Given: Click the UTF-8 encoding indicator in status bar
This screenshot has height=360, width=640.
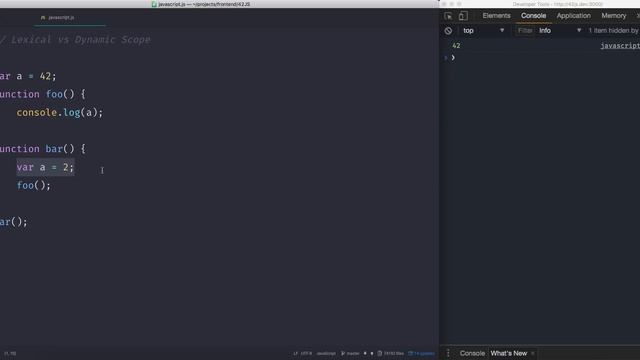Looking at the screenshot, I should pyautogui.click(x=306, y=353).
